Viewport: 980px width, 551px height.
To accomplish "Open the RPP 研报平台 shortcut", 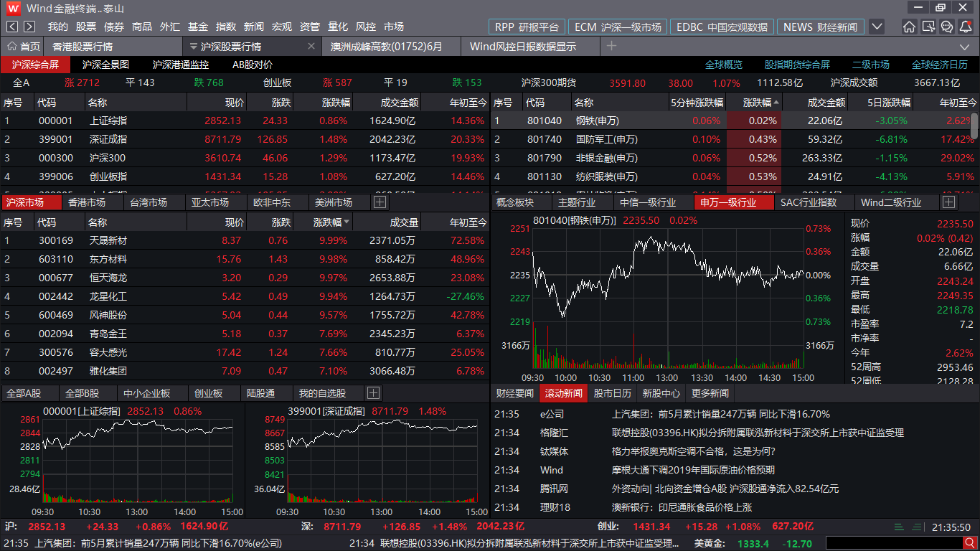I will (527, 27).
